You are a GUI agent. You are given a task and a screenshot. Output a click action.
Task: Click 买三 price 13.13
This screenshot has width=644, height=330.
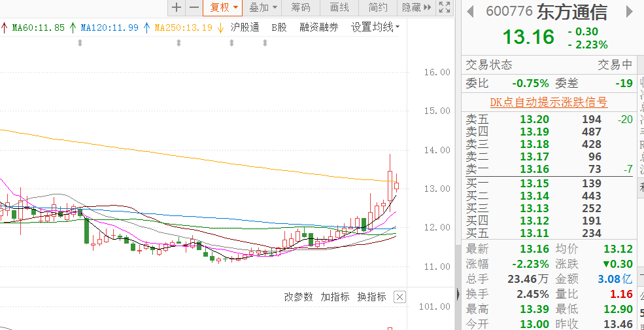tap(534, 209)
